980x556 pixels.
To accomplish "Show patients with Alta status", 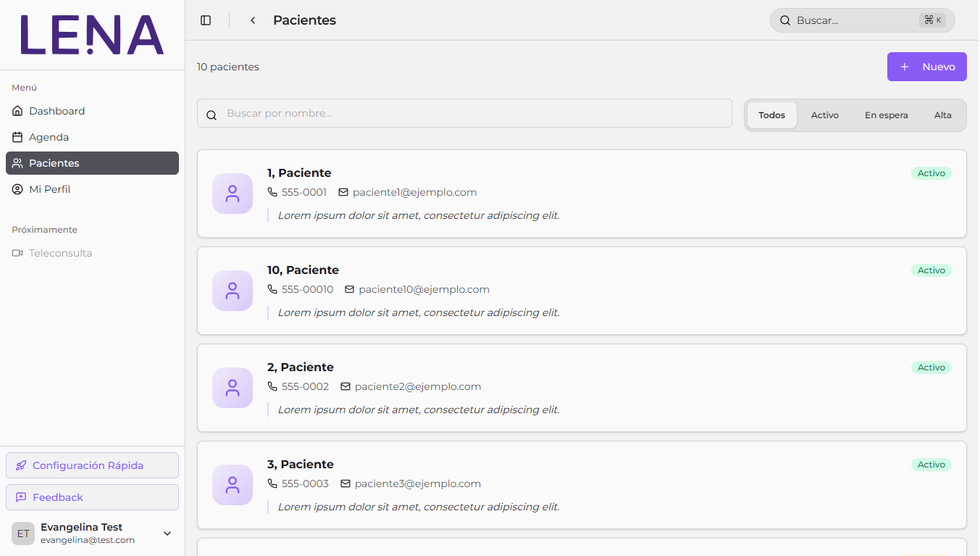I will coord(943,115).
